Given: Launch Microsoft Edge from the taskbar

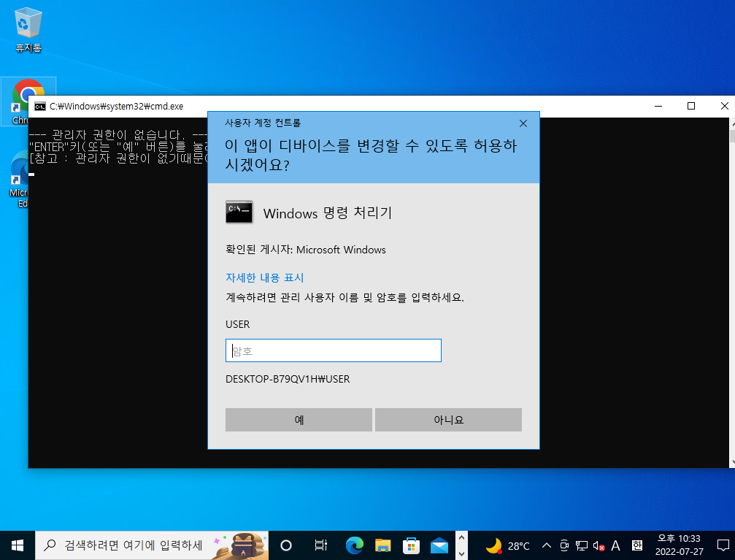Looking at the screenshot, I should click(x=355, y=545).
